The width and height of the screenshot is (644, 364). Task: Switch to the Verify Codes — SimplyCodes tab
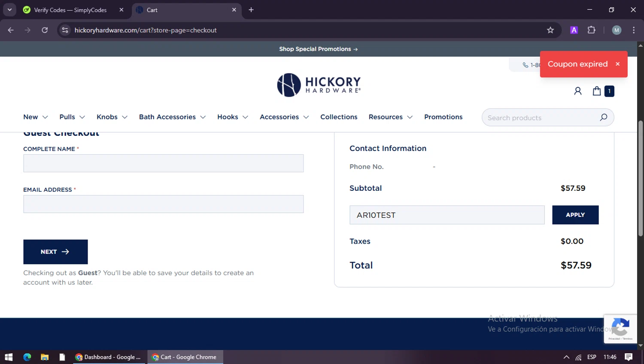(70, 10)
